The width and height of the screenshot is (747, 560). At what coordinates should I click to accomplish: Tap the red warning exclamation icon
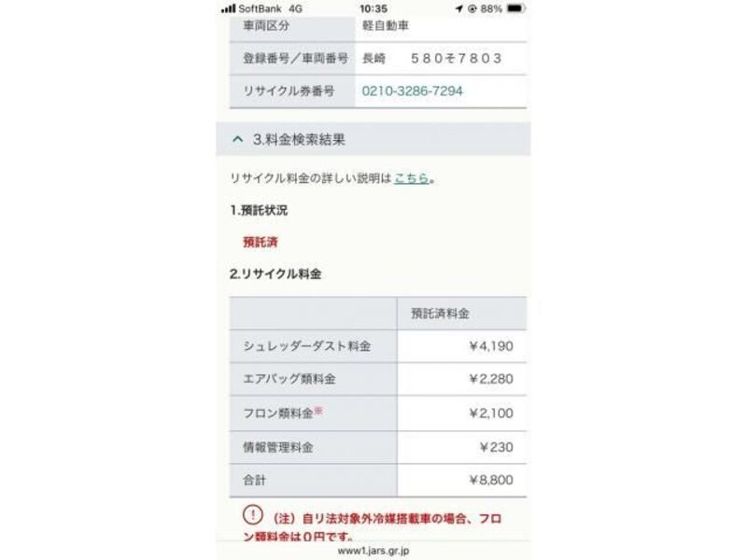click(x=252, y=515)
